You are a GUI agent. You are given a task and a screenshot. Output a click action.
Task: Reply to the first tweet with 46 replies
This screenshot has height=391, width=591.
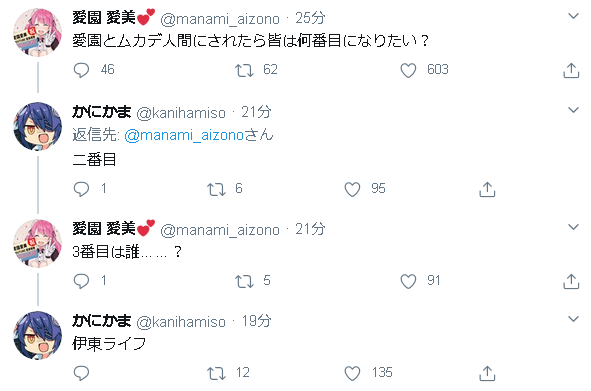(81, 70)
